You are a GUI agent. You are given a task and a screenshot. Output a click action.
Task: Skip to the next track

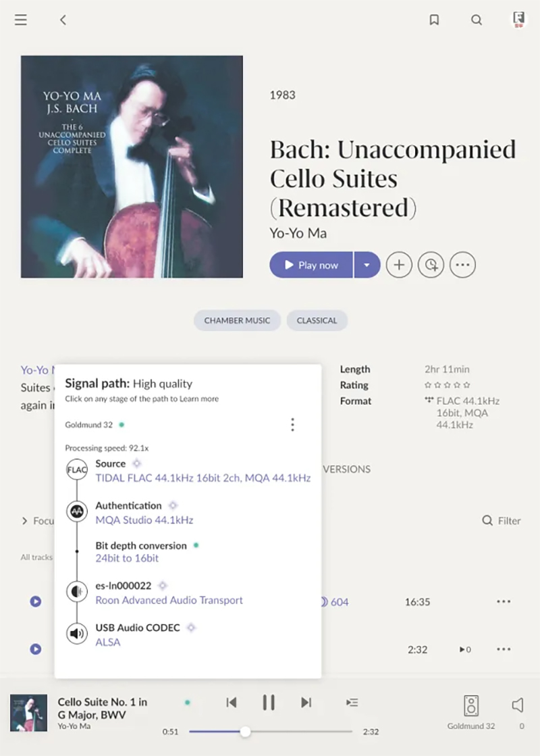306,703
